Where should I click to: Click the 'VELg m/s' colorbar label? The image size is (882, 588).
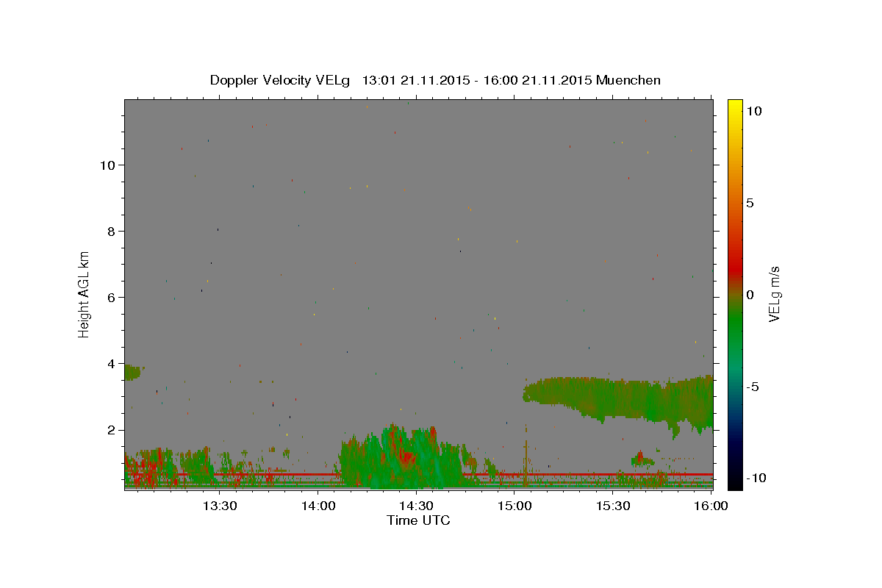coord(774,294)
